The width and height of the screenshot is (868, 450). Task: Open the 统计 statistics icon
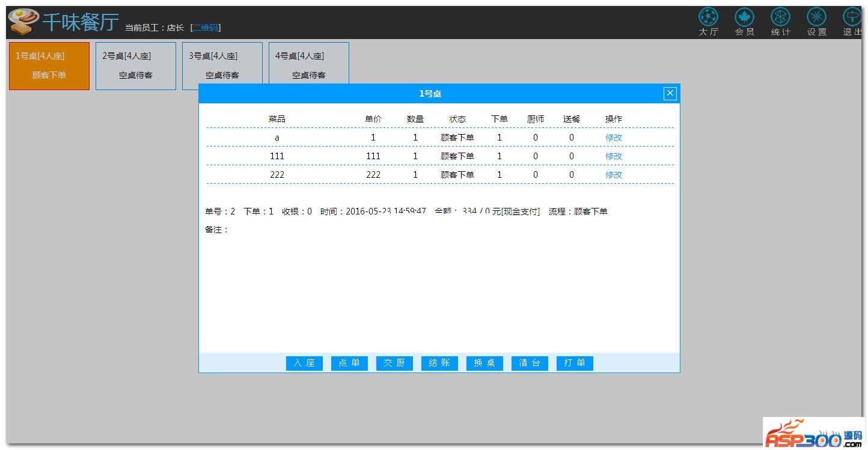[x=780, y=22]
